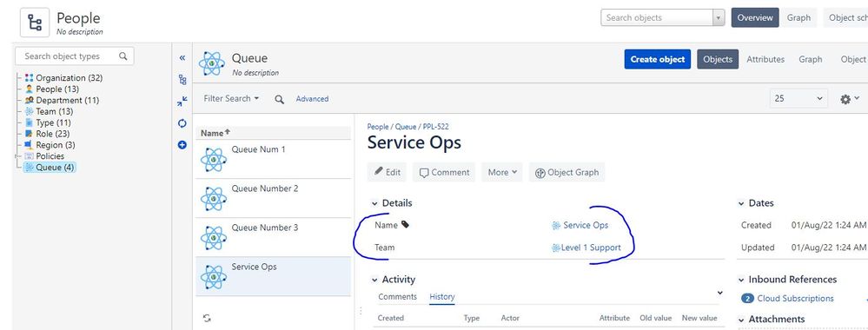Collapse the Dates section
868x330 pixels.
pos(741,204)
